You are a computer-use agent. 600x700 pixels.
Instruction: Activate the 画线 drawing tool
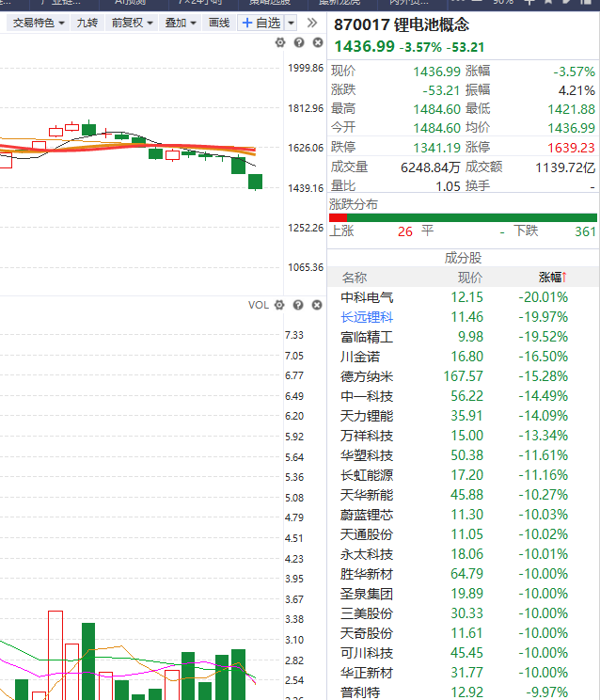coord(219,23)
